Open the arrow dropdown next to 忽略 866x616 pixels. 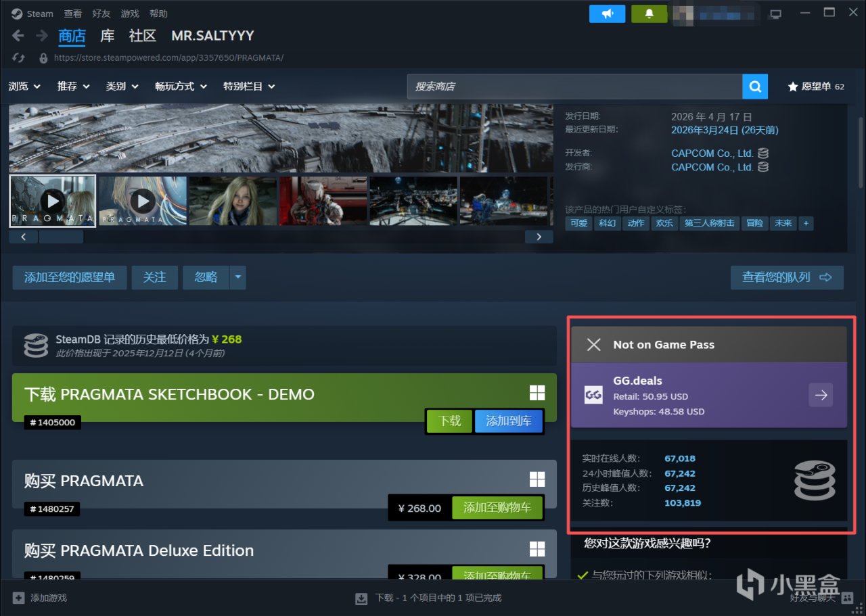(x=237, y=277)
